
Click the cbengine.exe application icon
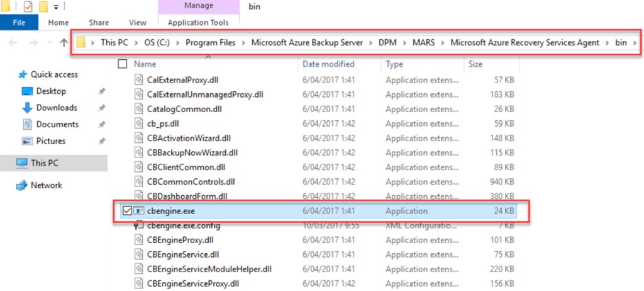[139, 211]
